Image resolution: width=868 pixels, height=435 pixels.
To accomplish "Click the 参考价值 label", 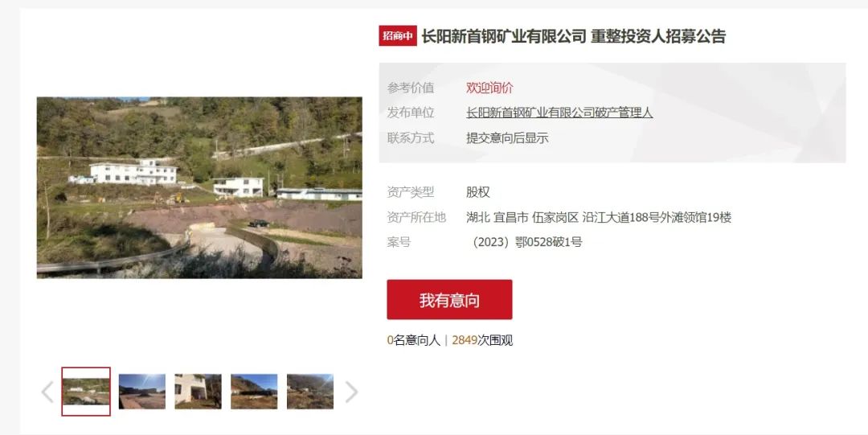I will tap(410, 88).
